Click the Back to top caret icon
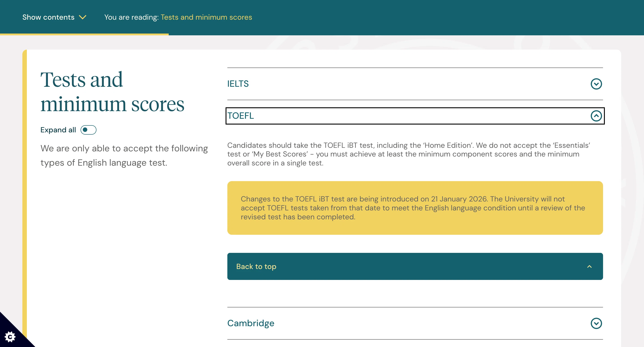 589,267
